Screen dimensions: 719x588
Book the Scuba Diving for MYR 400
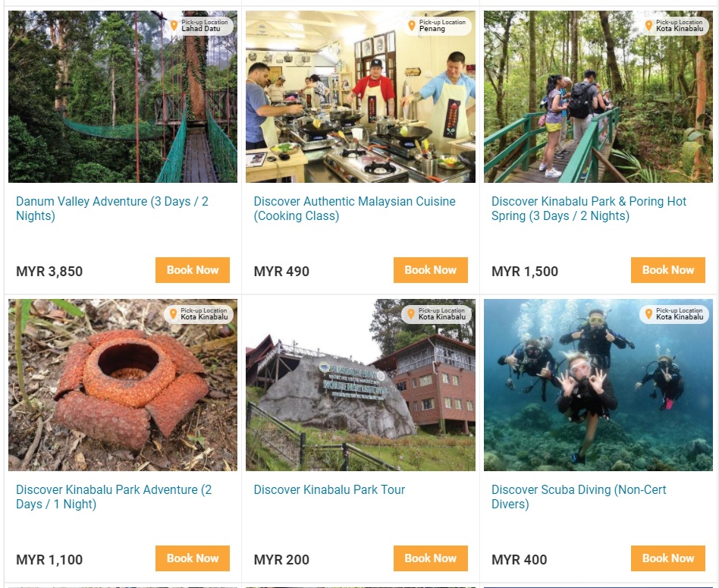pos(668,558)
